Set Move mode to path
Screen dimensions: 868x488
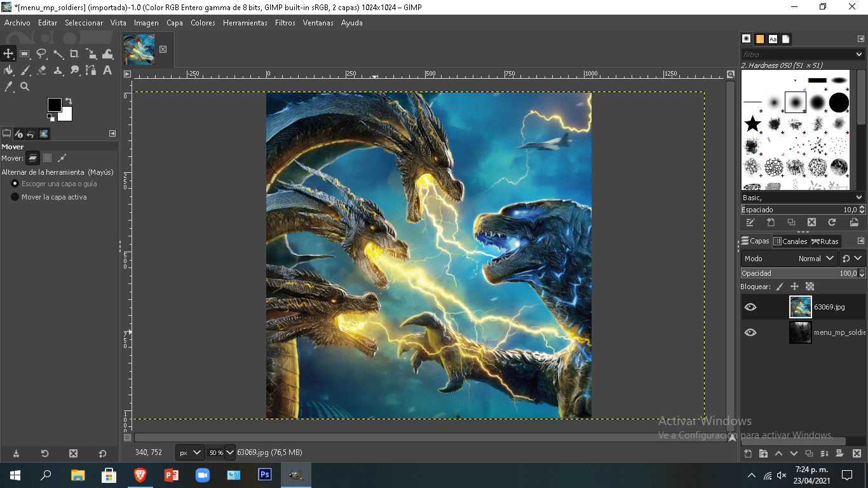click(62, 158)
